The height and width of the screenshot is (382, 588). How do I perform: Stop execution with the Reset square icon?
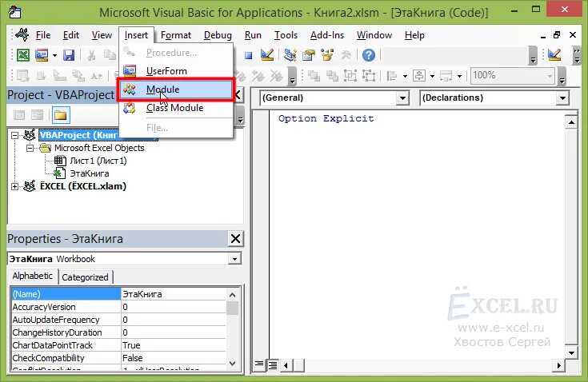[x=248, y=55]
